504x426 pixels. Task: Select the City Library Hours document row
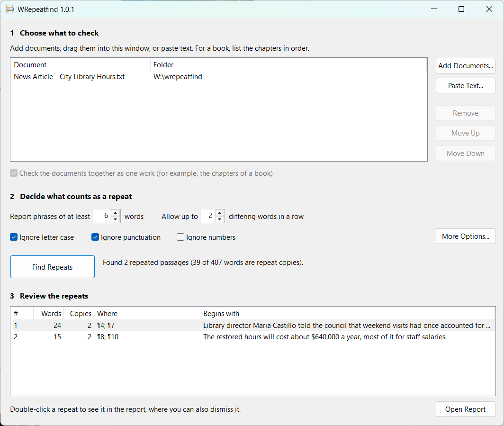tap(218, 77)
